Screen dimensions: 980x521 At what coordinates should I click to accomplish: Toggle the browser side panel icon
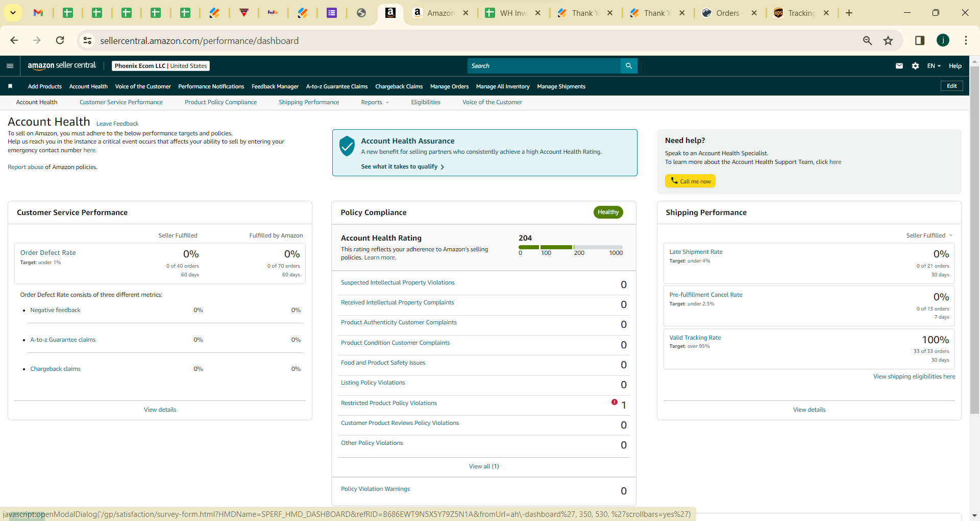[920, 40]
